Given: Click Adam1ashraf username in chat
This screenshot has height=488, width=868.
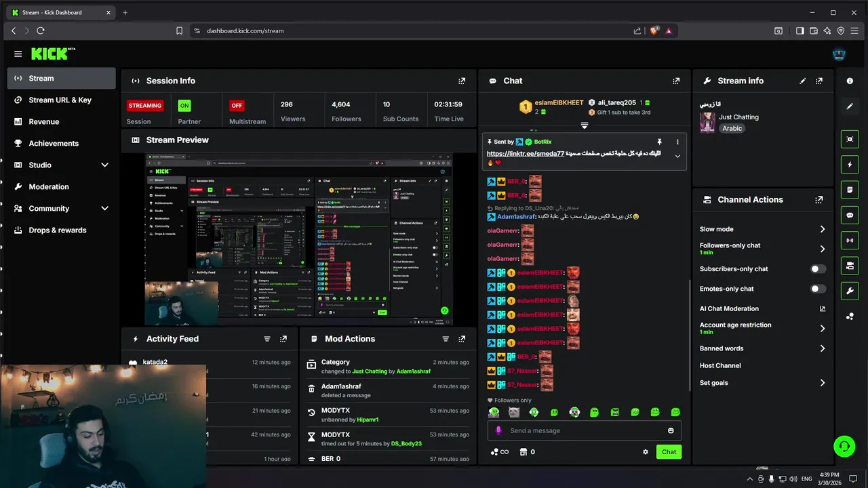Looking at the screenshot, I should [516, 216].
